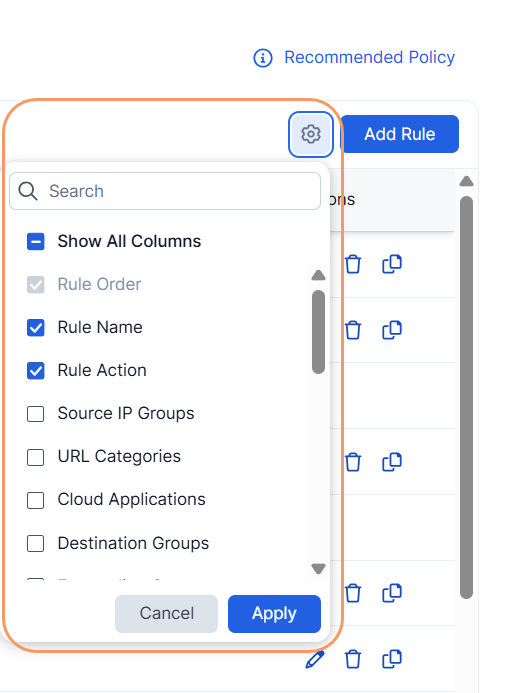This screenshot has width=506, height=693.
Task: Click the rules table scrollbar thumb
Action: point(466,398)
